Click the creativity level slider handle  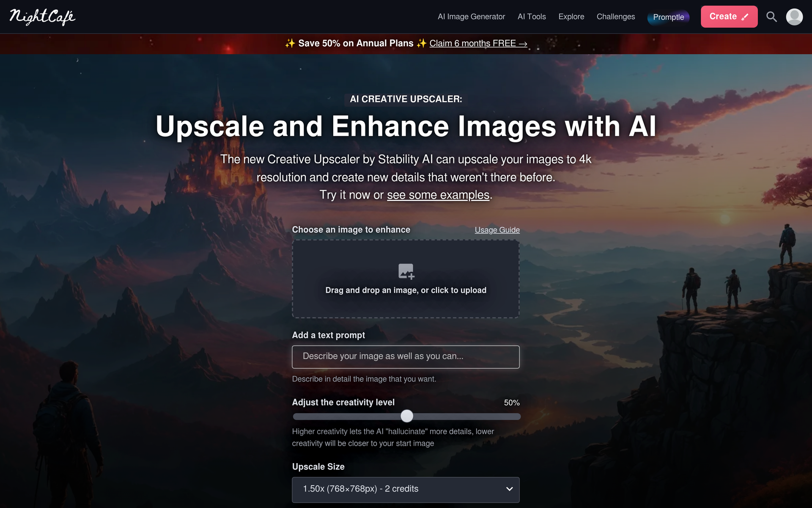(407, 416)
